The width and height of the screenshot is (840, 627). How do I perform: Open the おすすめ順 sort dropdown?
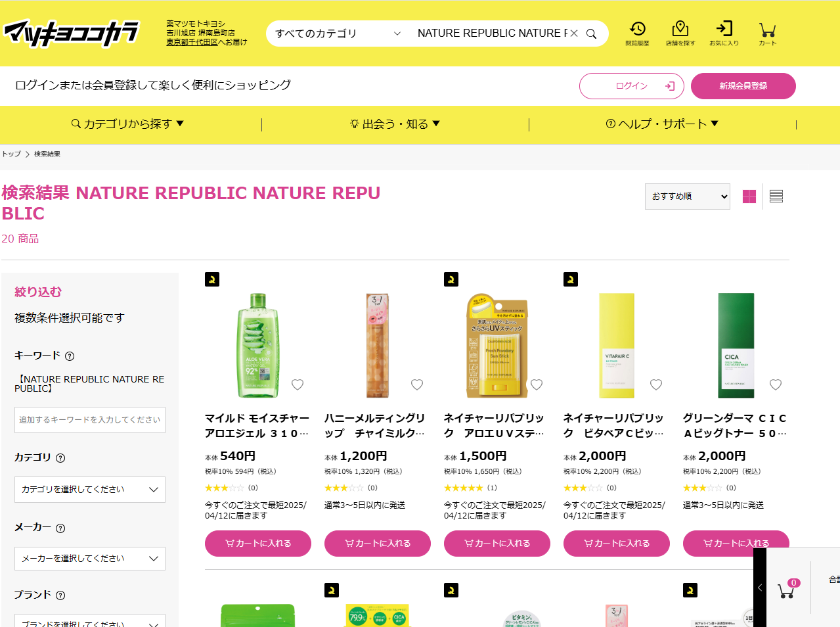click(x=688, y=197)
